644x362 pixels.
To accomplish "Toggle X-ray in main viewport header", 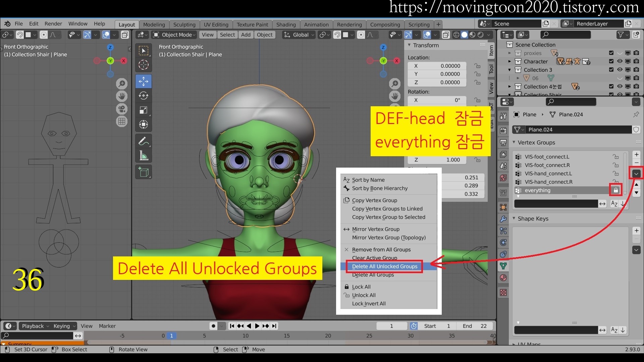I will click(446, 35).
